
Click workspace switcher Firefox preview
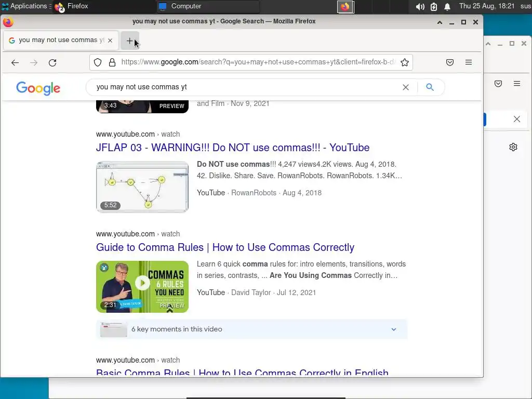345,7
